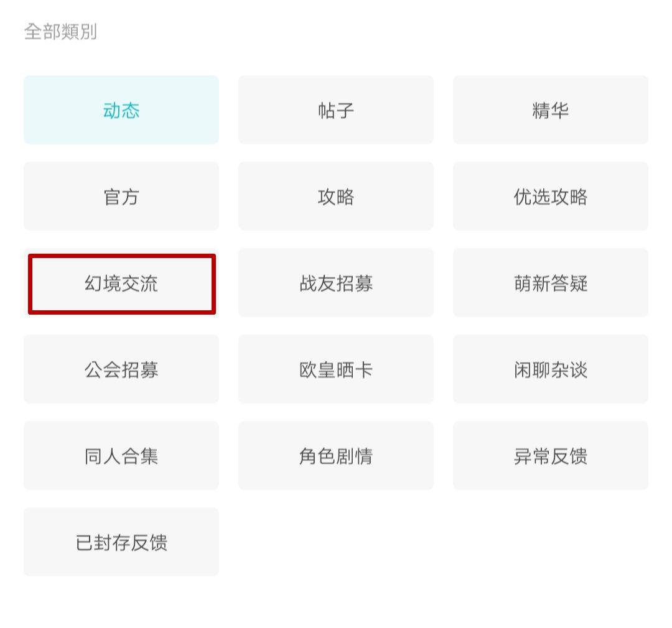Screen dimensions: 672x628
Task: Select the 优选攻略 category
Action: click(551, 196)
